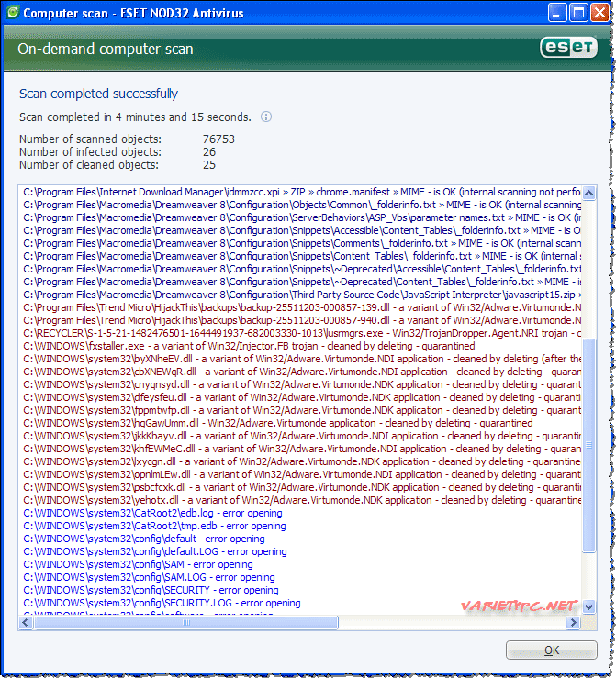Select the byXNheEV.dll infection line
The height and width of the screenshot is (678, 616).
pos(301,359)
